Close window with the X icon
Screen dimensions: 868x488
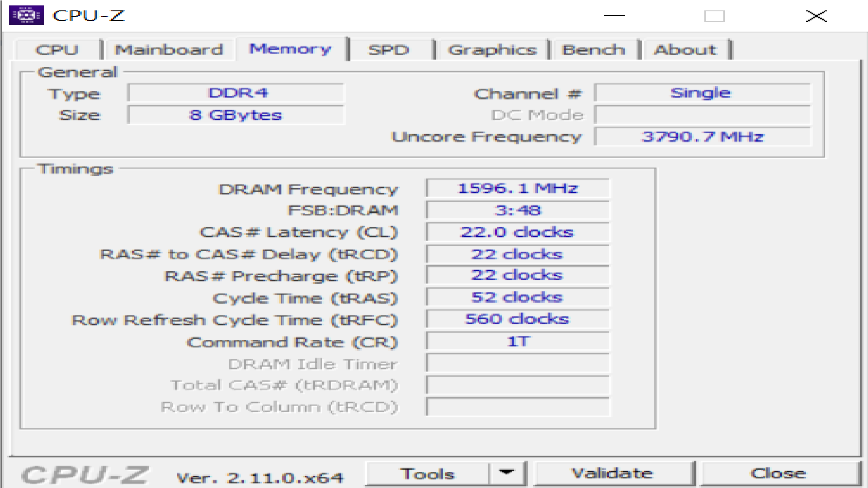pos(816,16)
